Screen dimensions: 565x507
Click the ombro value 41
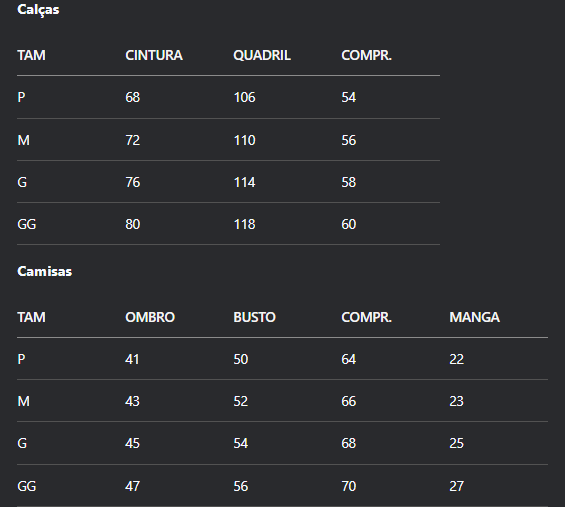tap(132, 359)
